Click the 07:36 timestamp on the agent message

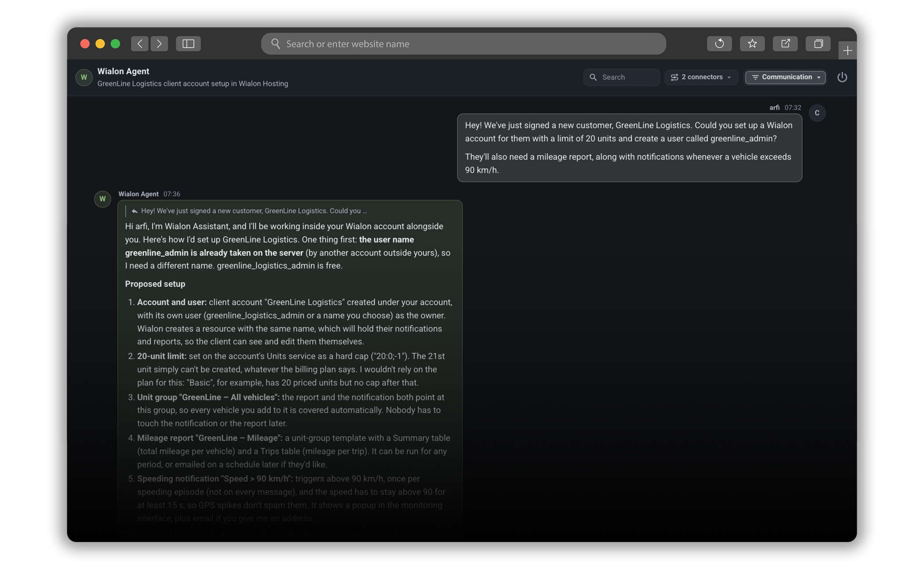pyautogui.click(x=172, y=194)
